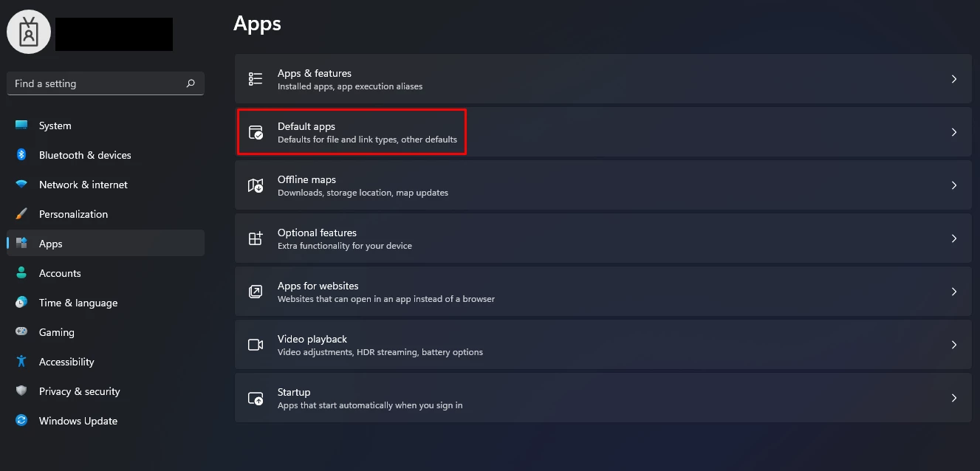Click the Network wifi icon
Image resolution: width=980 pixels, height=471 pixels.
pos(21,185)
